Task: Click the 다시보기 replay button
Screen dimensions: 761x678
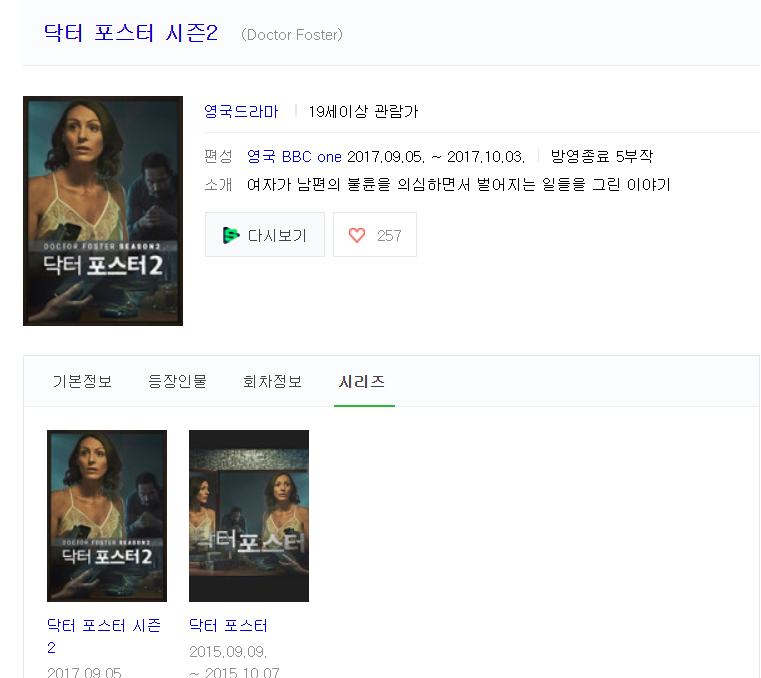Action: 265,234
